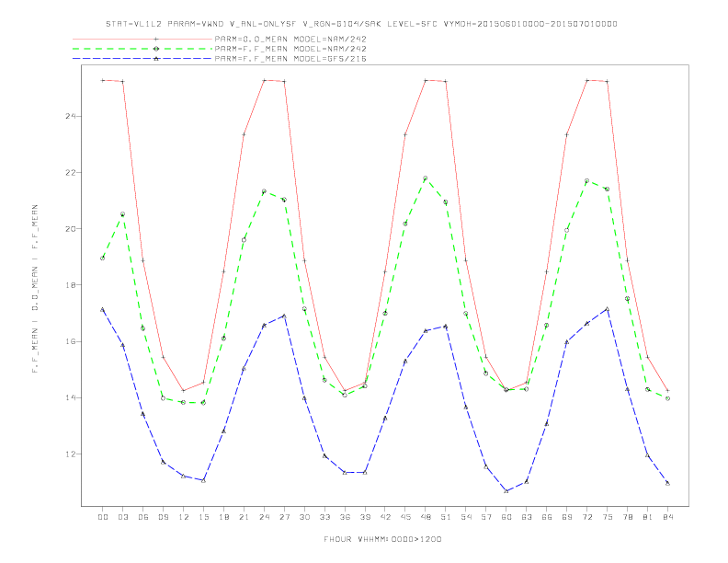Click x-axis tick label '63'
This screenshot has width=728, height=563.
(527, 517)
